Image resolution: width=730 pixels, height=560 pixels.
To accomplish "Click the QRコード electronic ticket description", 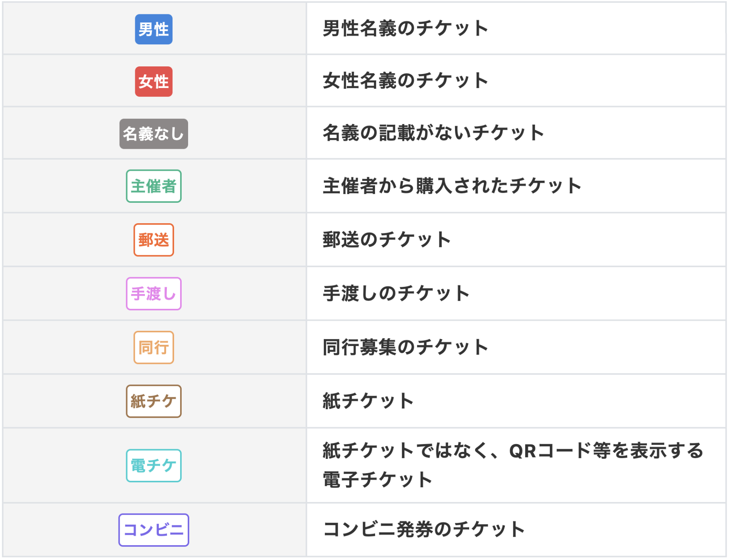I will 513,465.
